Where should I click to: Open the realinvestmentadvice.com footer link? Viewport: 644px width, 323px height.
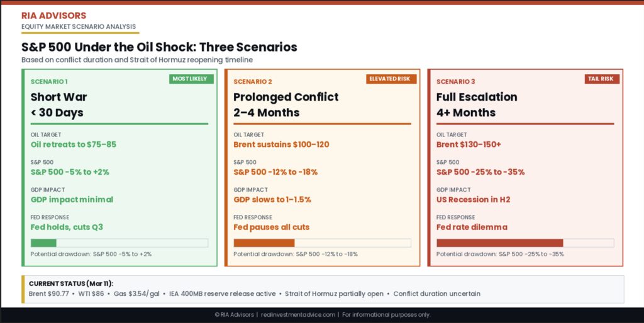pos(297,315)
